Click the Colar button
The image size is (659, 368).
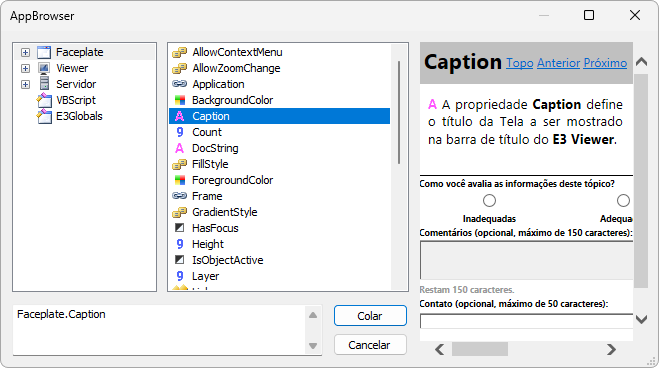click(370, 315)
